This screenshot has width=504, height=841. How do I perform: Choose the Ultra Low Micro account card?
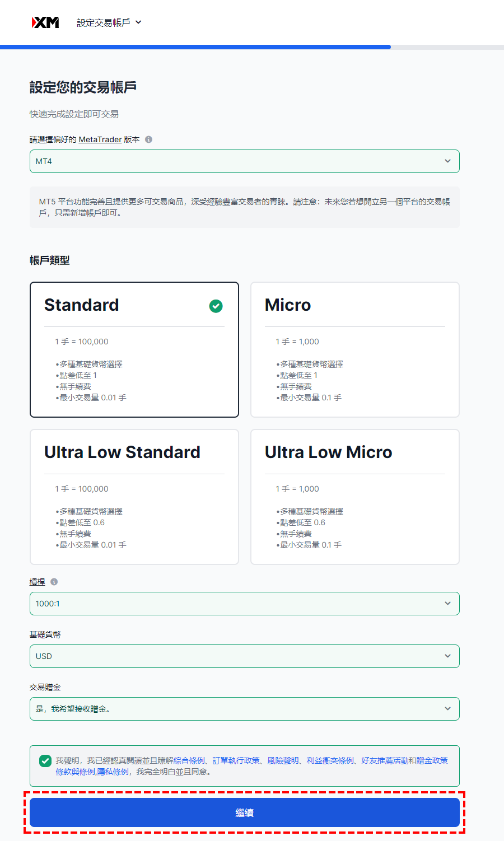[x=355, y=497]
